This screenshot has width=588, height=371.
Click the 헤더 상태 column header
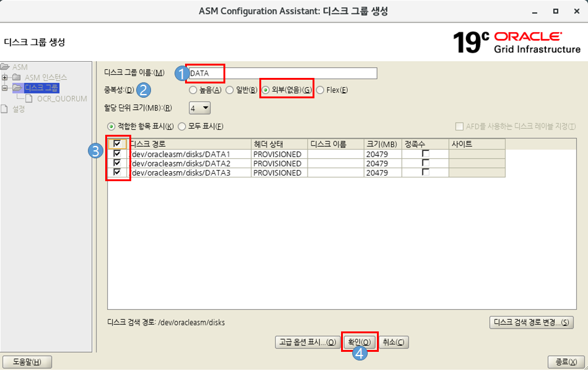(x=279, y=144)
